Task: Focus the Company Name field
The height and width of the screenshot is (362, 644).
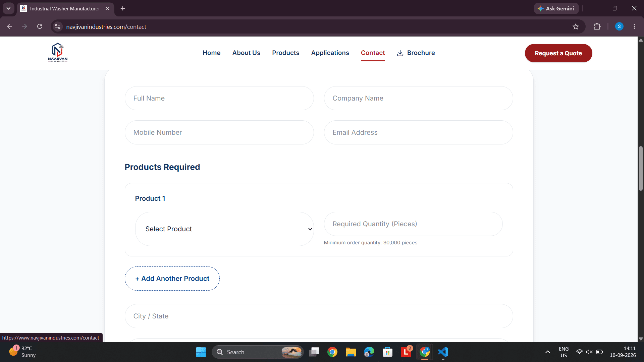Action: click(x=418, y=98)
